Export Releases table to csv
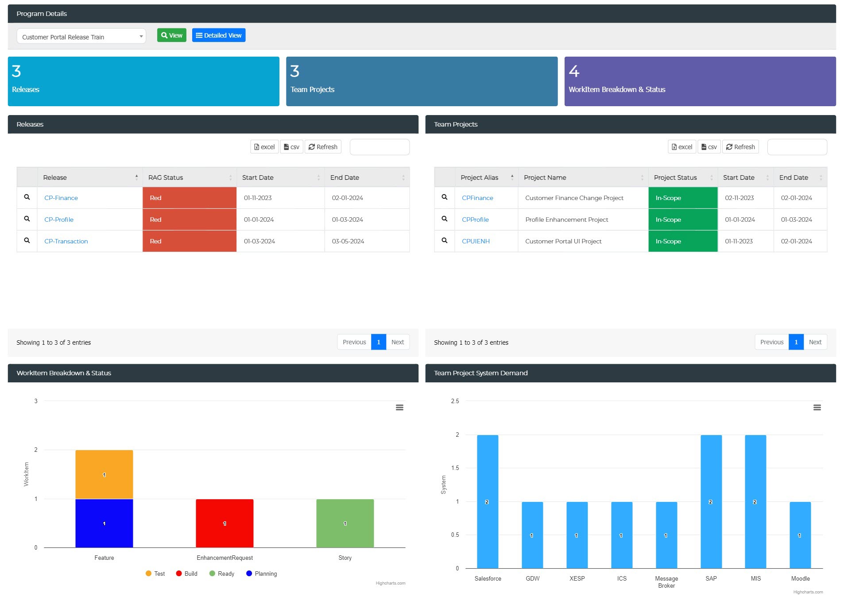This screenshot has width=844, height=616. pyautogui.click(x=291, y=147)
